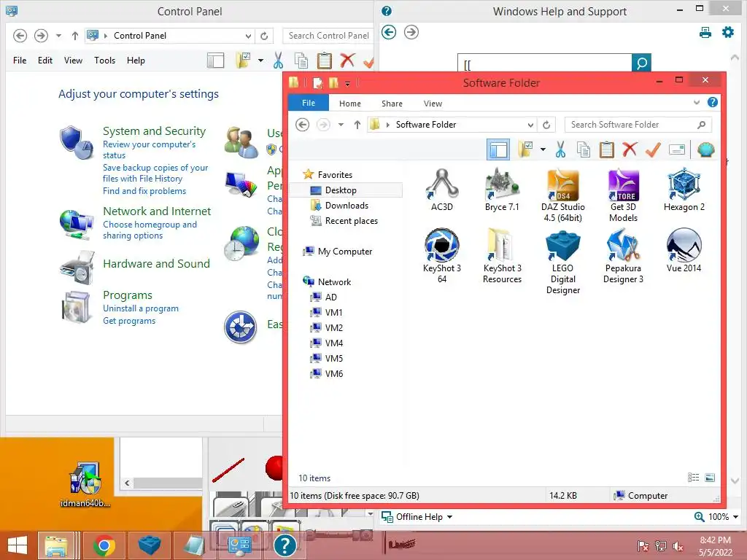Open address bar history dropdown in Software Folder
Screen dimensions: 747x560
[530, 125]
